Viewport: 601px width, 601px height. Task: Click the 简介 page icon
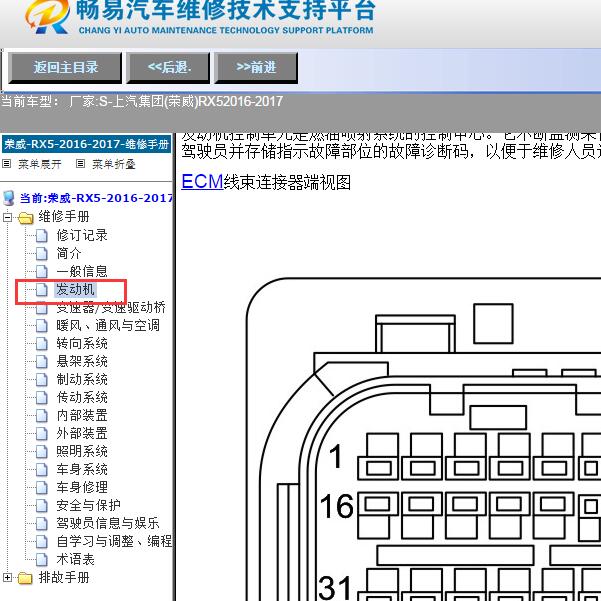(x=42, y=254)
